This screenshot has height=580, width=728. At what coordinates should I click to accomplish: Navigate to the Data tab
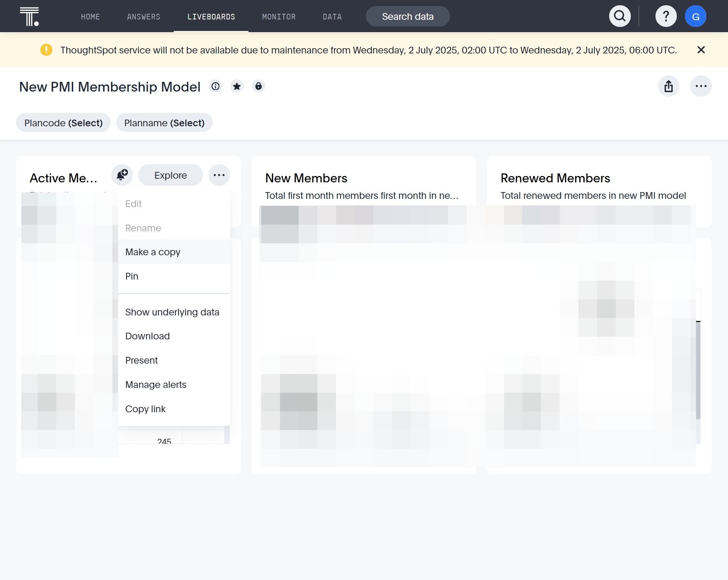(332, 17)
